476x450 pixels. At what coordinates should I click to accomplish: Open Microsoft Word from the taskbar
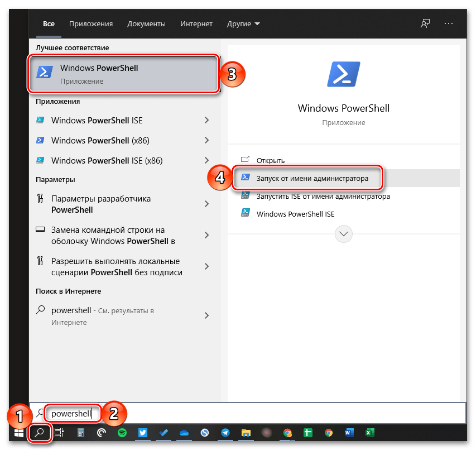point(349,432)
